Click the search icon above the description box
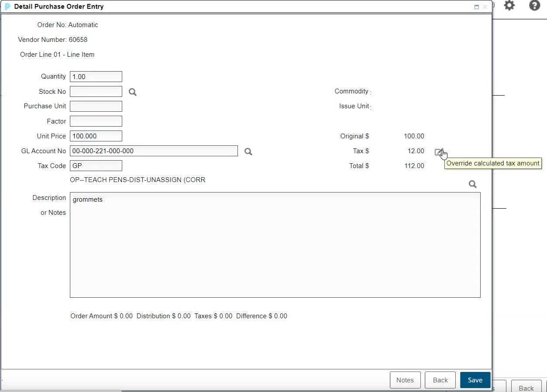 click(472, 184)
